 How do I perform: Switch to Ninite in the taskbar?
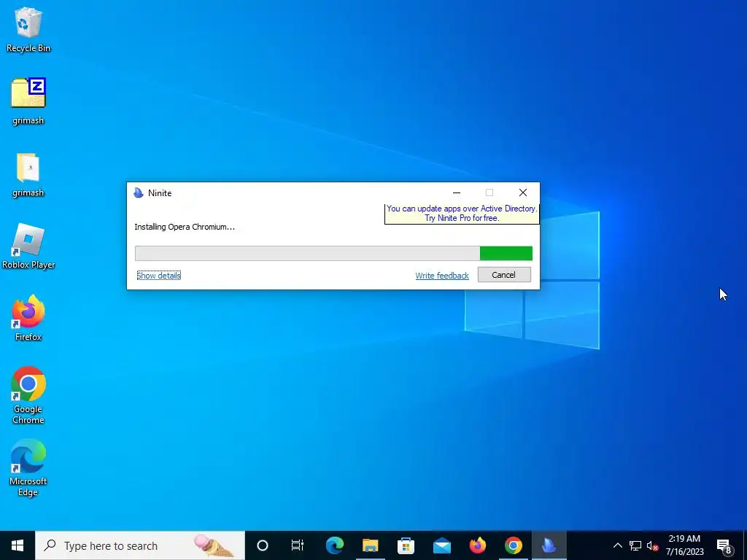point(549,545)
